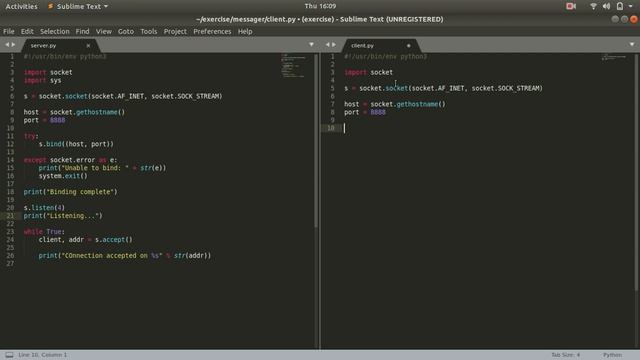Close the server.py tab

coord(88,46)
